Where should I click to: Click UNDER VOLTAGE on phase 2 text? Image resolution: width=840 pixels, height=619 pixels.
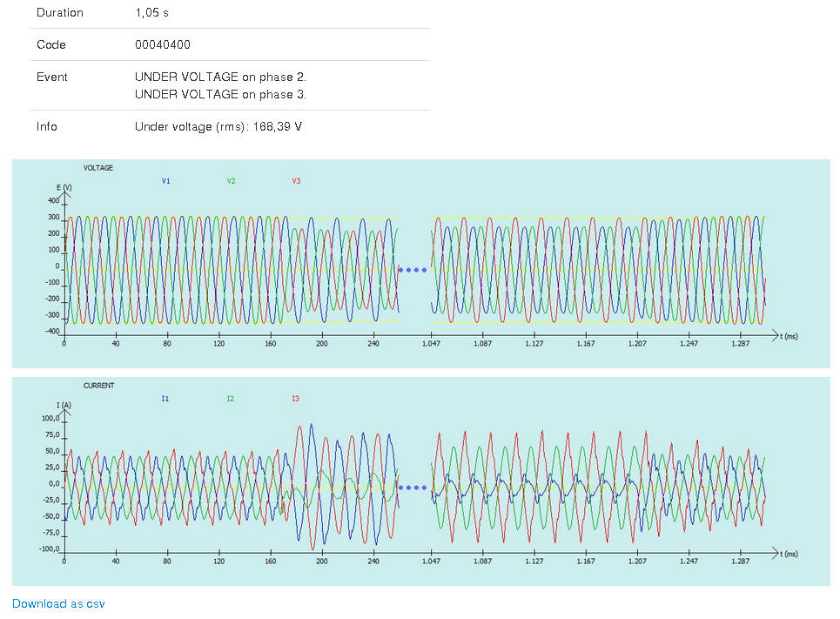tap(220, 77)
